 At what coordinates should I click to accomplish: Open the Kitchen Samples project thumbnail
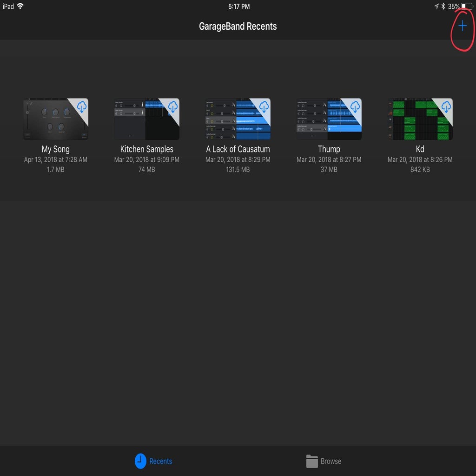pos(147,119)
